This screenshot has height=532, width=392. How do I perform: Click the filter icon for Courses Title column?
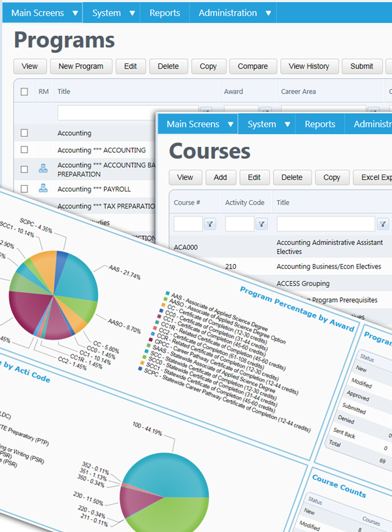[x=383, y=224]
